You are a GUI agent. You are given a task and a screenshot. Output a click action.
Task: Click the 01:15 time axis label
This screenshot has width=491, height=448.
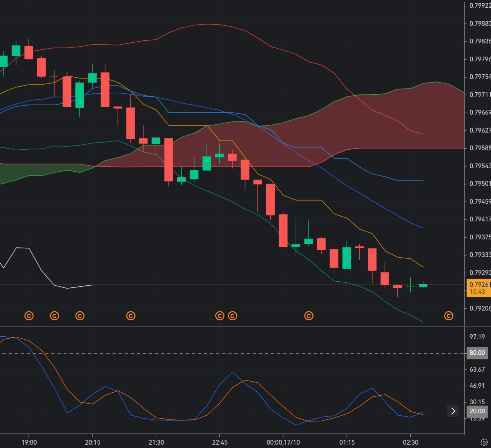coord(347,442)
